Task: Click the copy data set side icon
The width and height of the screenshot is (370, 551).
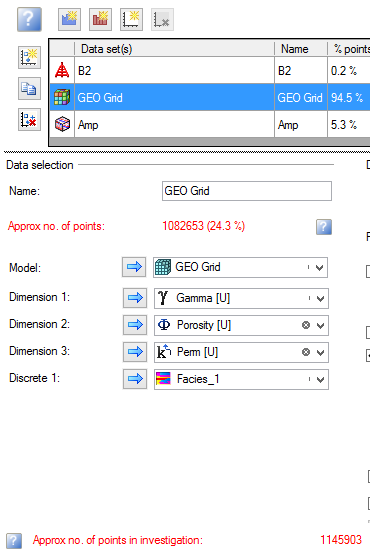Action: pos(30,89)
